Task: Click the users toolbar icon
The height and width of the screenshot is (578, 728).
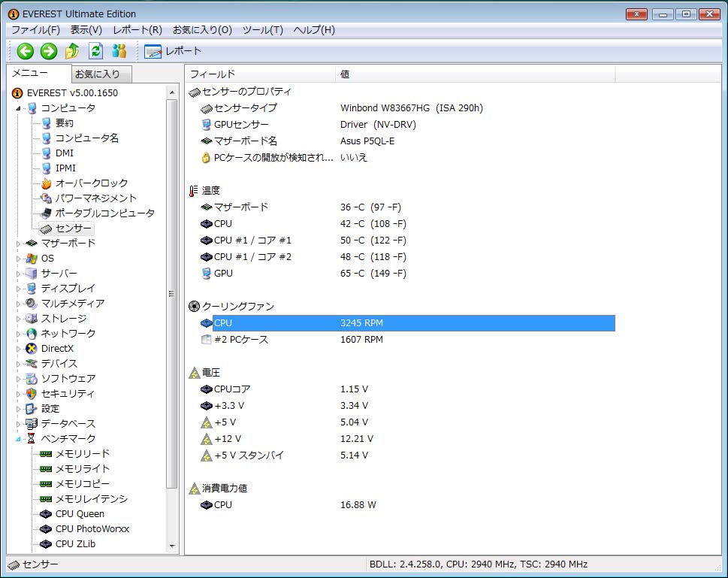Action: tap(119, 51)
